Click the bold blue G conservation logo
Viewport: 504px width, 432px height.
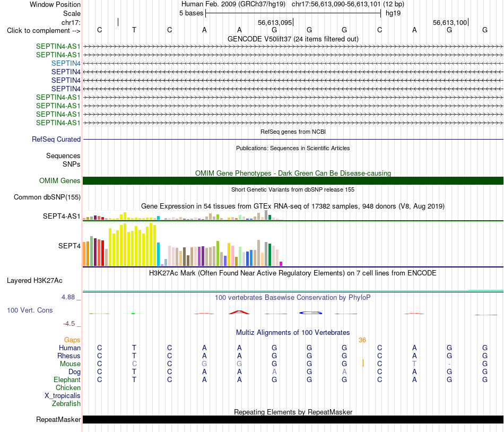point(310,313)
